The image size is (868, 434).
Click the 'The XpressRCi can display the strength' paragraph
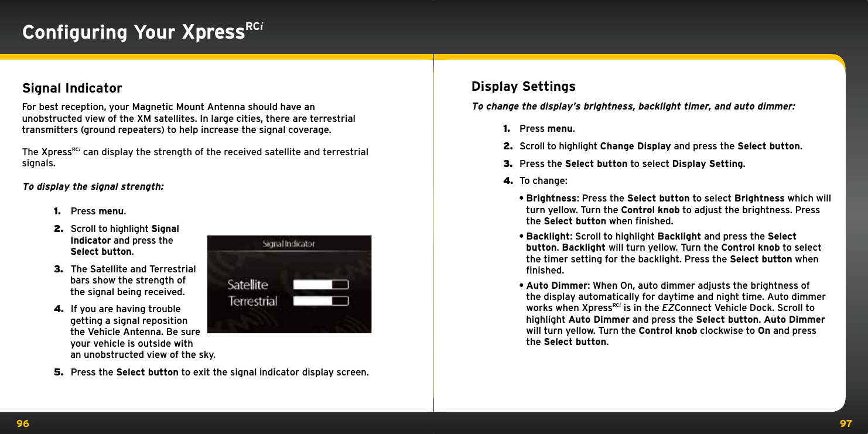(195, 158)
